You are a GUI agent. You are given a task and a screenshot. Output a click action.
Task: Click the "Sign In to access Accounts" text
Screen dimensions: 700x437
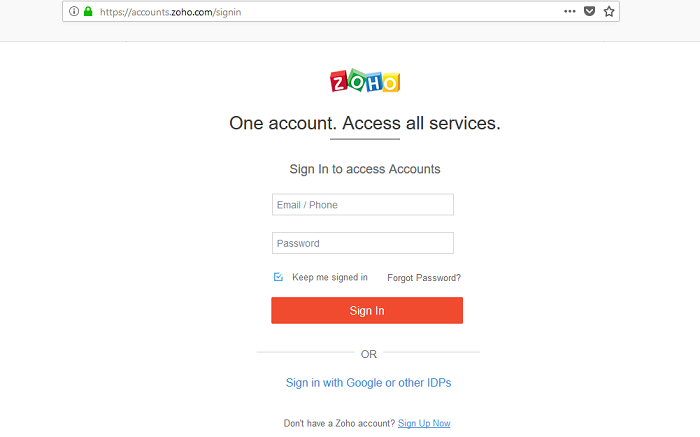365,169
